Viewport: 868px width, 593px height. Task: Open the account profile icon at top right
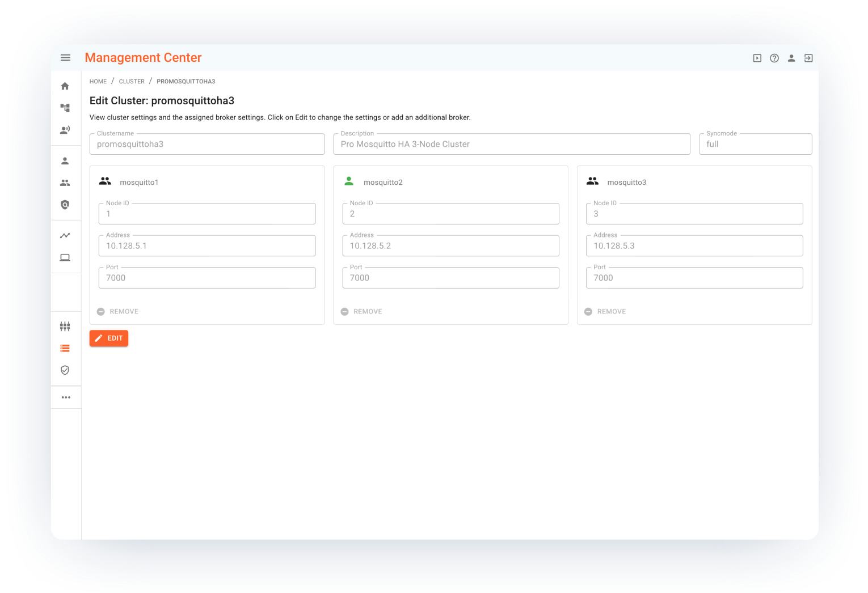[791, 58]
